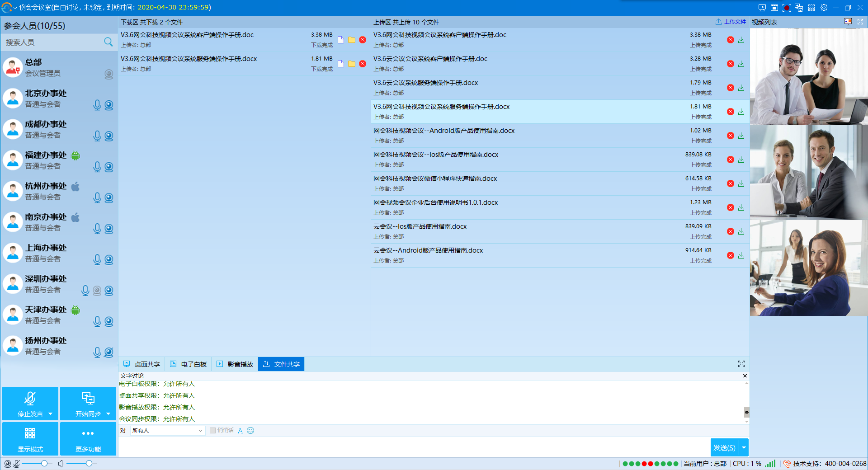The width and height of the screenshot is (868, 470).
Task: Click the 搜索人员 search input field
Action: [52, 42]
